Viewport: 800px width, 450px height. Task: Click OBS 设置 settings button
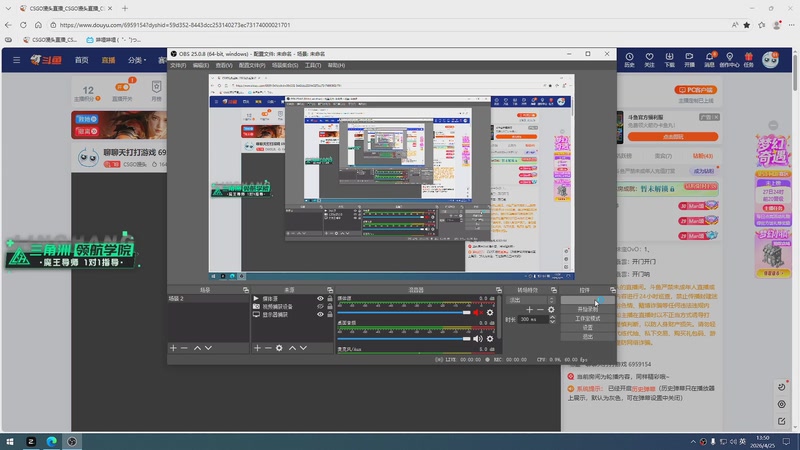[x=588, y=328]
